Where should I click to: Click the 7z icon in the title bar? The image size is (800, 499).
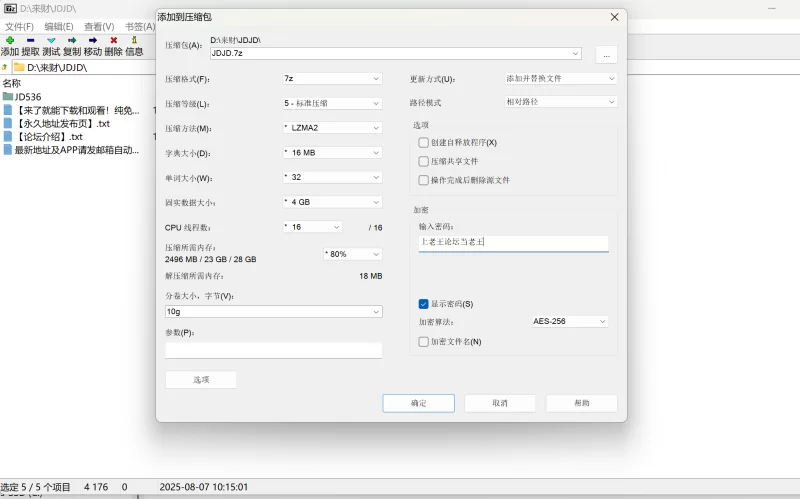(x=10, y=9)
